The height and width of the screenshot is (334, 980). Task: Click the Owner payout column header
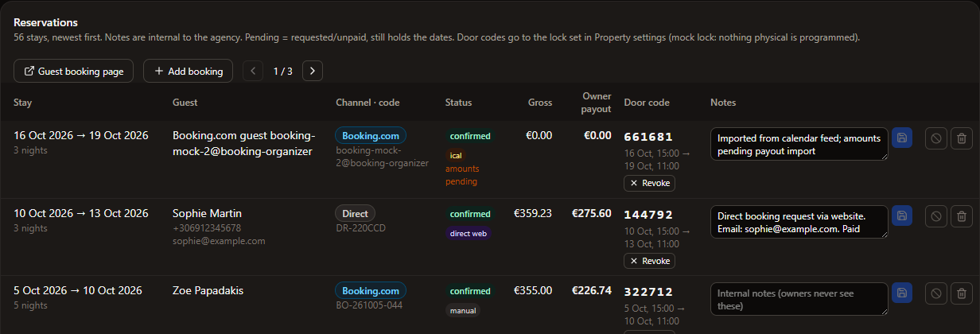[x=597, y=103]
